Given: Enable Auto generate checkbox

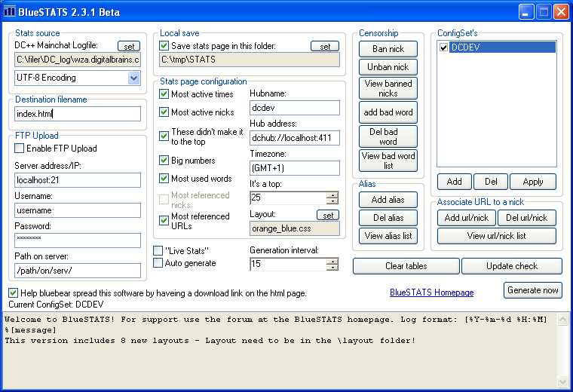Looking at the screenshot, I should [x=158, y=263].
